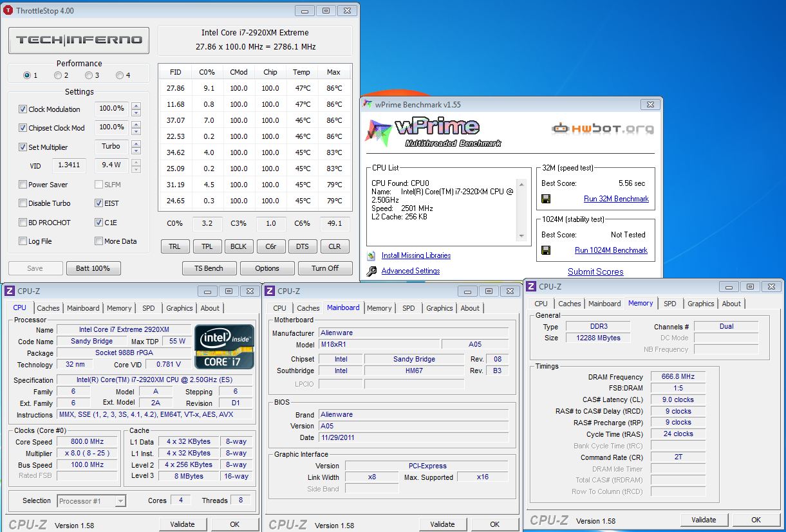786x532 pixels.
Task: Click the title bar icon of CPU-Z Memory window
Action: [532, 286]
